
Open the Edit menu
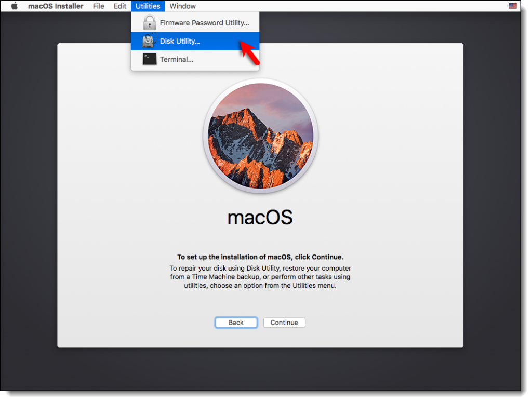[x=120, y=6]
